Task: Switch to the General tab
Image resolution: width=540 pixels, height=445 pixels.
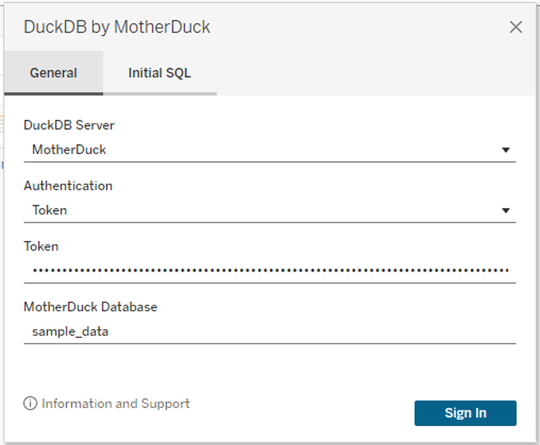Action: 53,73
